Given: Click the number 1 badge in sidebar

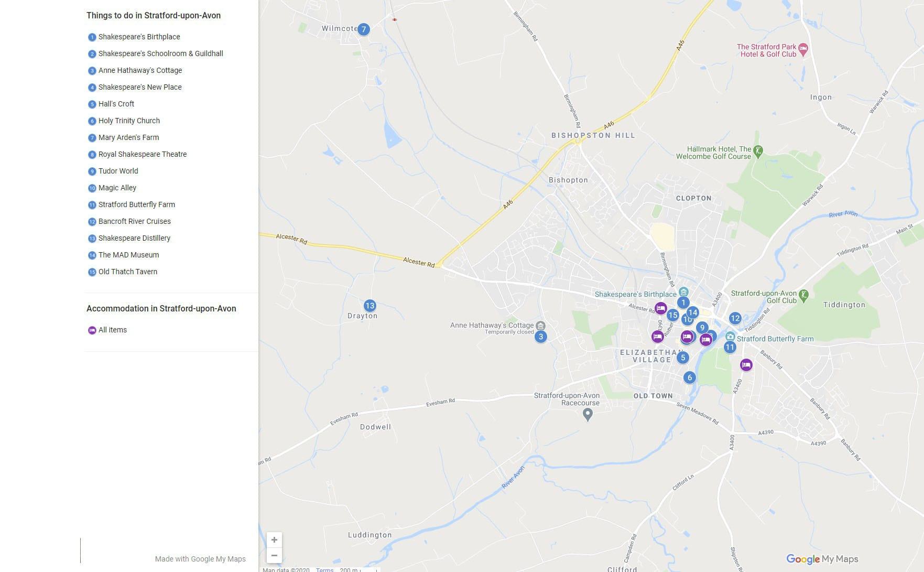Looking at the screenshot, I should click(92, 37).
